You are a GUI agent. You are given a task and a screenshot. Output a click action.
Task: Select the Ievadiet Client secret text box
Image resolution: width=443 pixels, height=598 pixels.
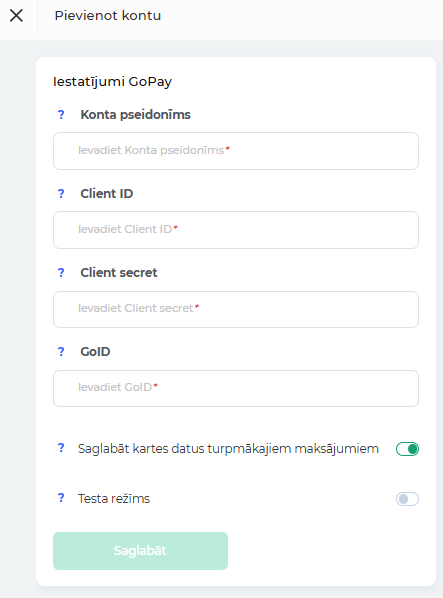(x=236, y=309)
